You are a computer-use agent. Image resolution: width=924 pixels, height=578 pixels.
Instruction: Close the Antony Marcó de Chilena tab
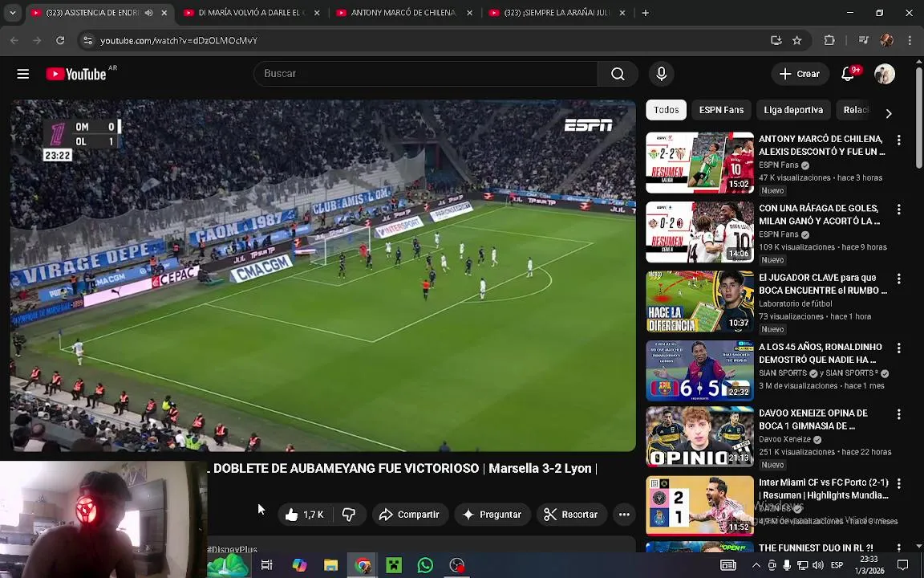[469, 13]
